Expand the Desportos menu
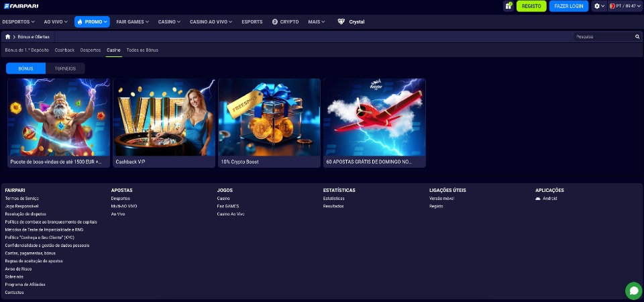 click(x=19, y=21)
